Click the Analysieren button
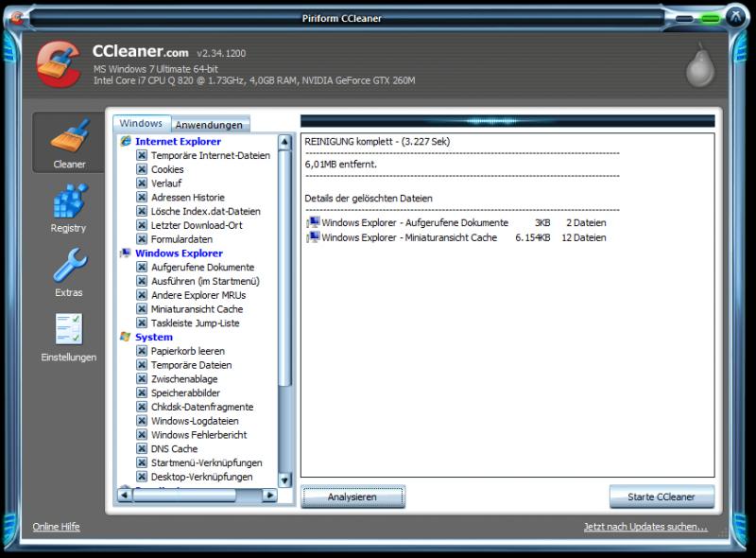756x558 pixels. point(352,497)
